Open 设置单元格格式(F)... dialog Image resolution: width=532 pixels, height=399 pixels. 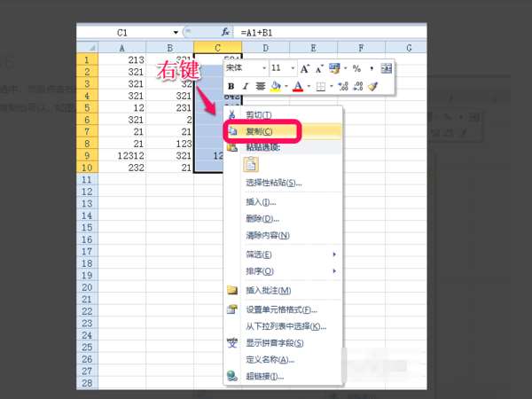pyautogui.click(x=283, y=309)
